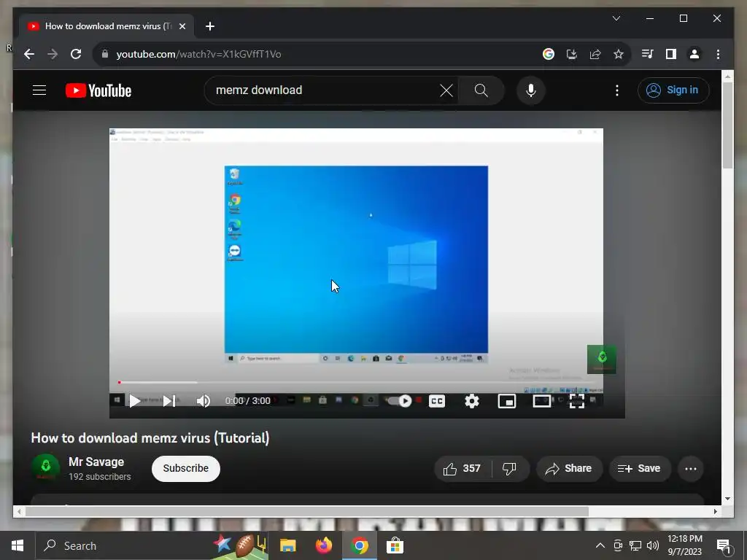The width and height of the screenshot is (747, 560).
Task: Share this page via the address bar icon
Action: click(595, 54)
